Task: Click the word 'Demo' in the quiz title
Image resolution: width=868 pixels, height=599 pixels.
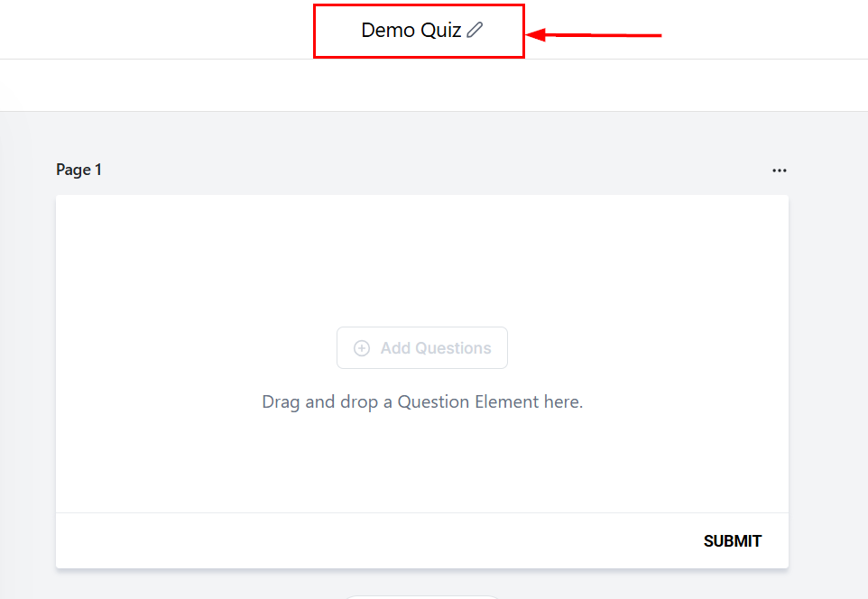Action: coord(388,31)
